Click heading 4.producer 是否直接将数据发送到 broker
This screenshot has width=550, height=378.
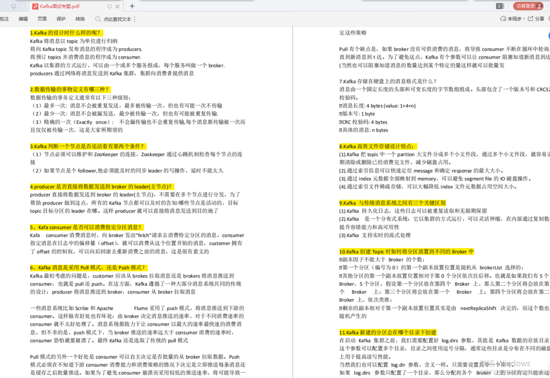[102, 187]
